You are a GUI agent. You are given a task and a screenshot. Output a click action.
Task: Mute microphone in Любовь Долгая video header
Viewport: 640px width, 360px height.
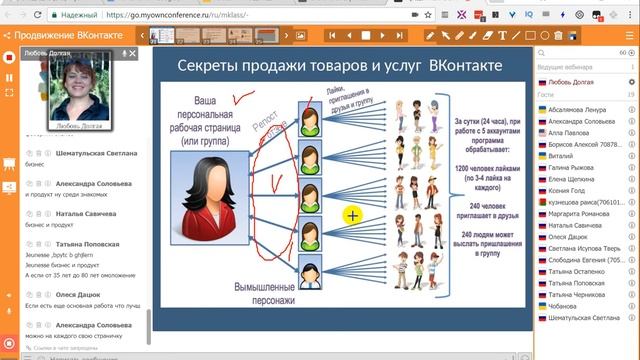124,53
